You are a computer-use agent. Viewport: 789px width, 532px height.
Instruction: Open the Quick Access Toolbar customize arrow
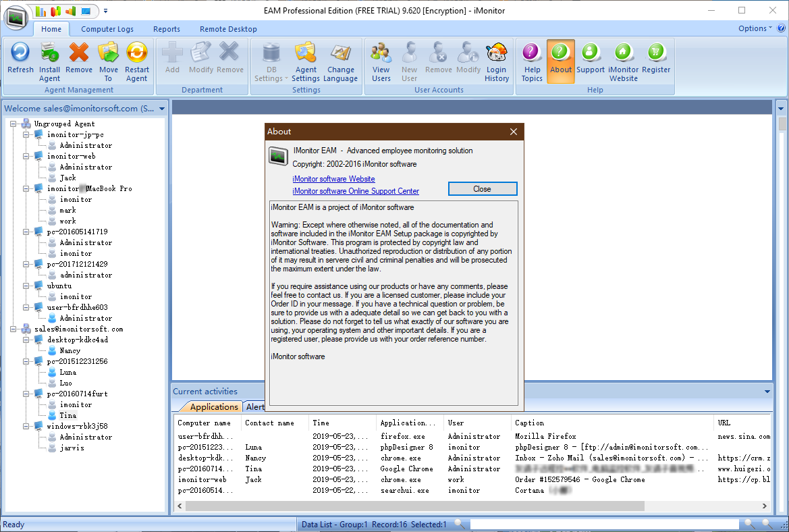click(x=105, y=11)
